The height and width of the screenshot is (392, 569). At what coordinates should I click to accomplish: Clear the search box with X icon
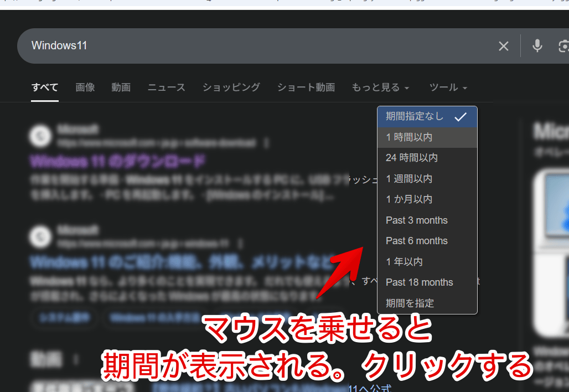click(503, 46)
